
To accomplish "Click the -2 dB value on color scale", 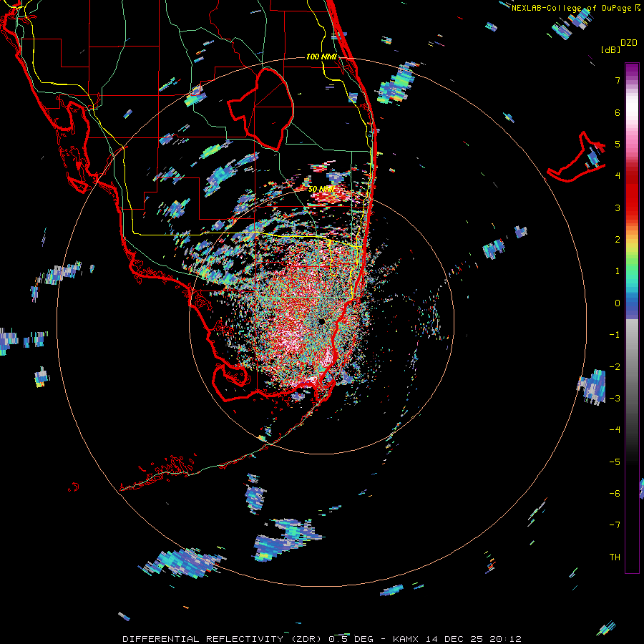I will point(615,367).
